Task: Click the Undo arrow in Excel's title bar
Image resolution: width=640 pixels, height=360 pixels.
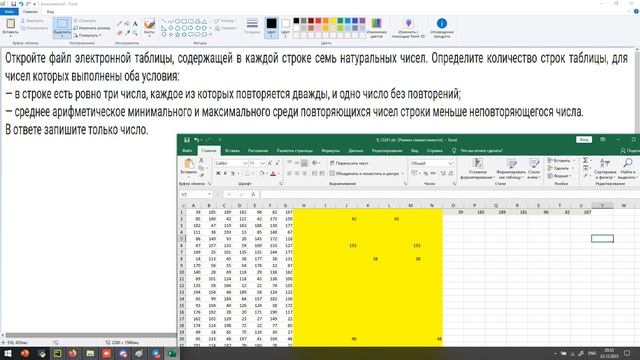Action: click(x=197, y=140)
